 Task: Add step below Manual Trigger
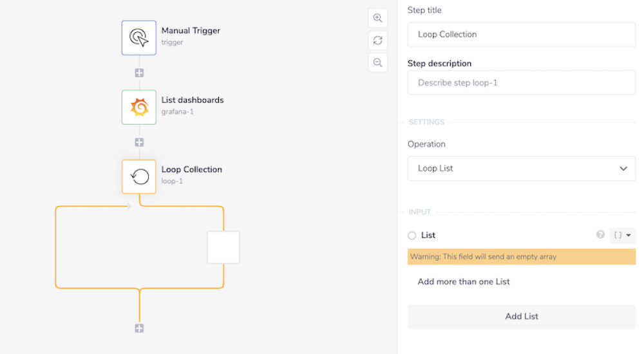pyautogui.click(x=139, y=73)
